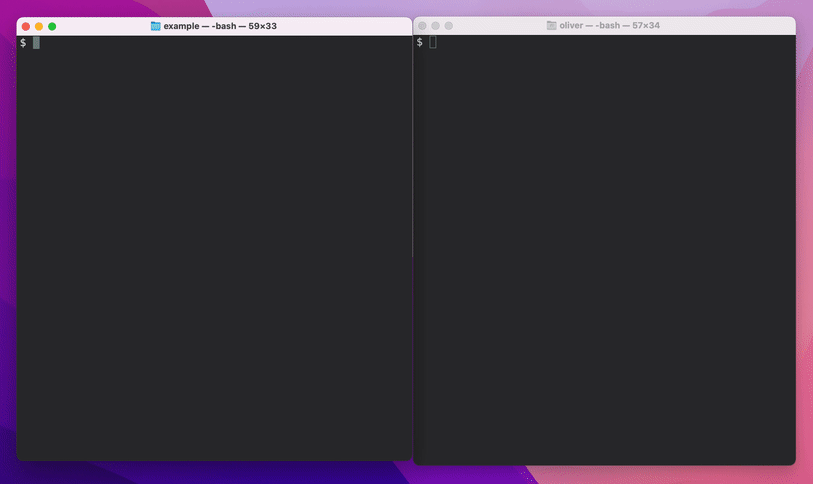Image resolution: width=813 pixels, height=484 pixels.
Task: Minimize the example terminal with yellow button
Action: click(x=39, y=26)
